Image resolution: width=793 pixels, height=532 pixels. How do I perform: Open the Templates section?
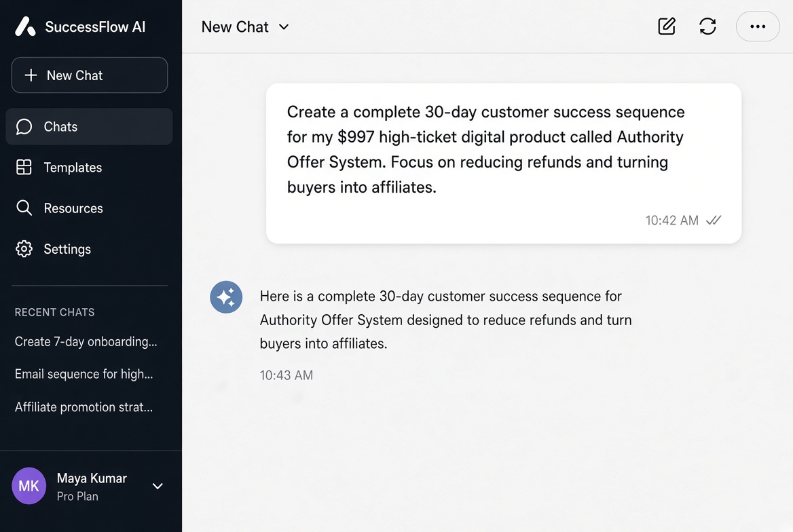click(x=89, y=168)
